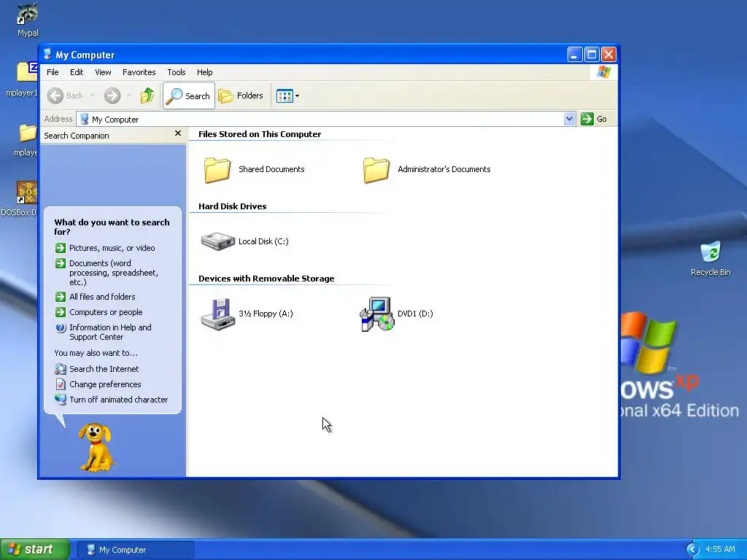This screenshot has height=560, width=747.
Task: Select Administrator's Documents folder icon
Action: coord(376,169)
